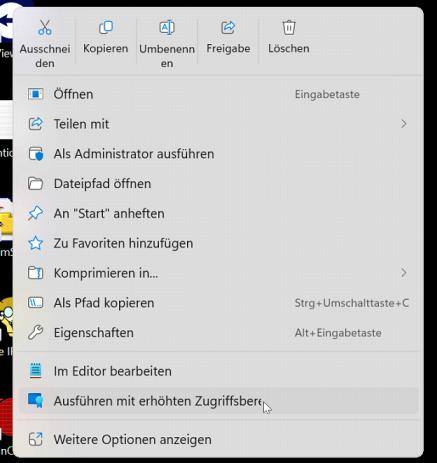Expand the Teilen mit submenu arrow

click(404, 124)
